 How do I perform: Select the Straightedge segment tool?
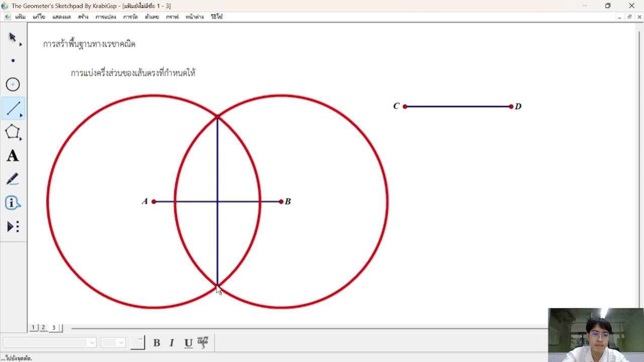13,108
